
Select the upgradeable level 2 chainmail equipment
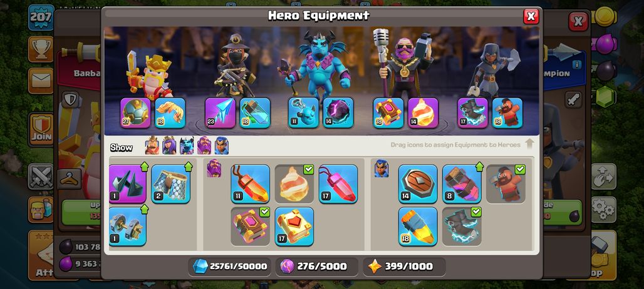[170, 184]
